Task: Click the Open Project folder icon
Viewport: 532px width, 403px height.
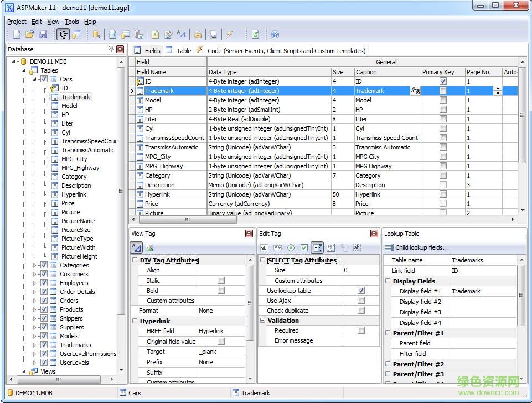Action: click(30, 35)
